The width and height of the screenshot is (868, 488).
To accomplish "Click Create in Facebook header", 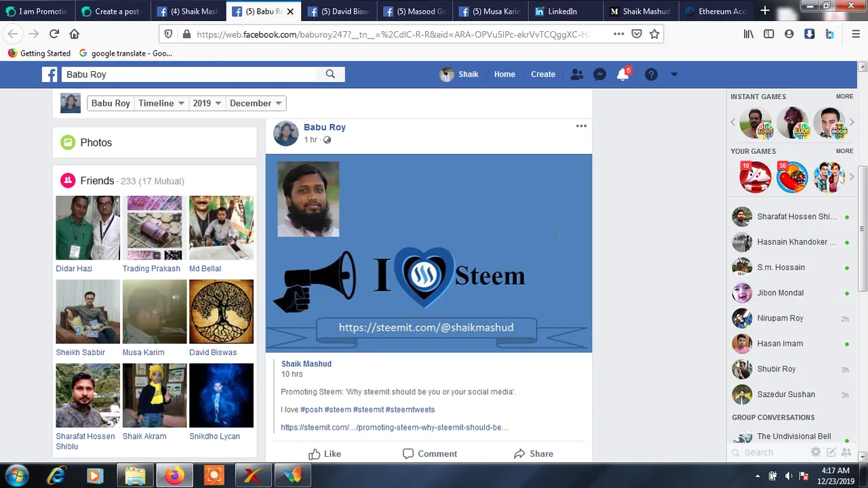I will pos(542,75).
